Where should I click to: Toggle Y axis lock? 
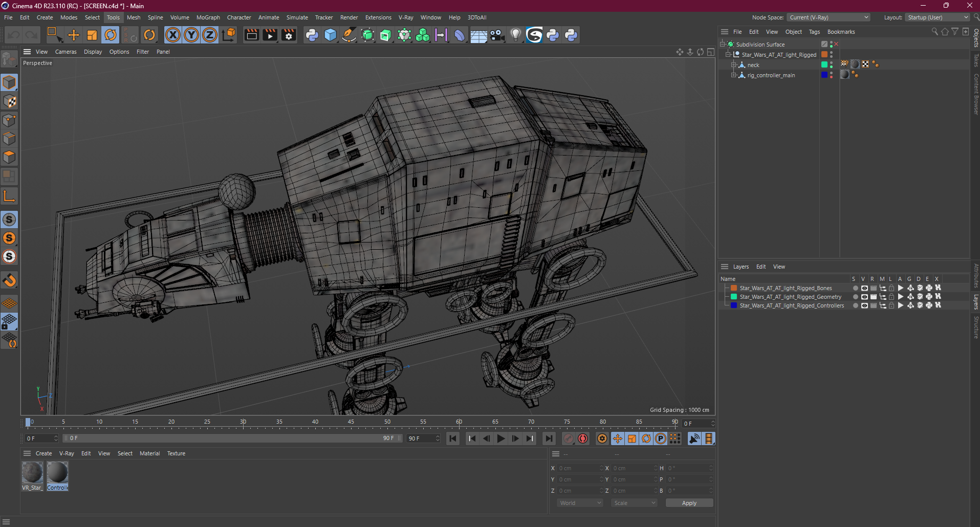pyautogui.click(x=191, y=35)
